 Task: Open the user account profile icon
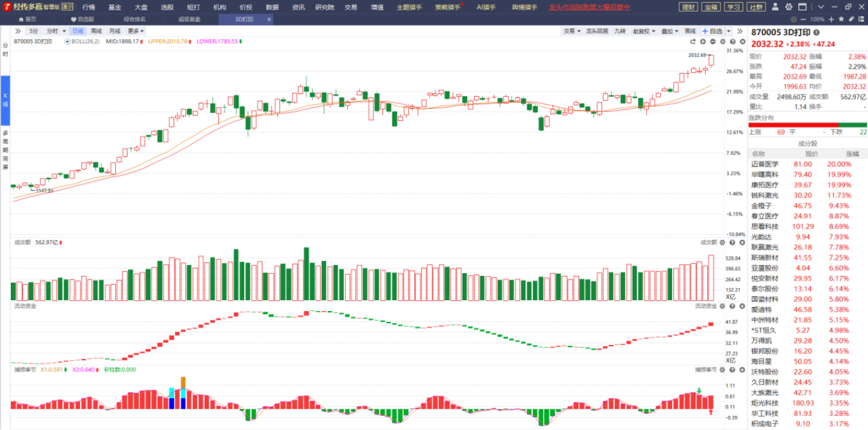[776, 7]
